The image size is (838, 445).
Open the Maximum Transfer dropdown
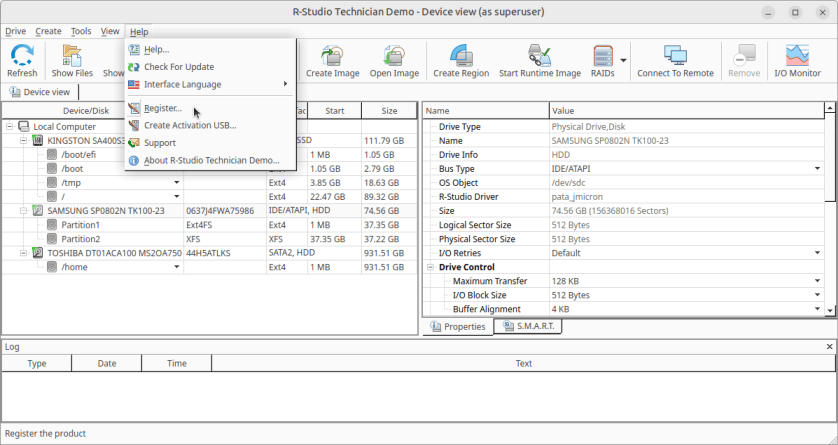point(818,281)
